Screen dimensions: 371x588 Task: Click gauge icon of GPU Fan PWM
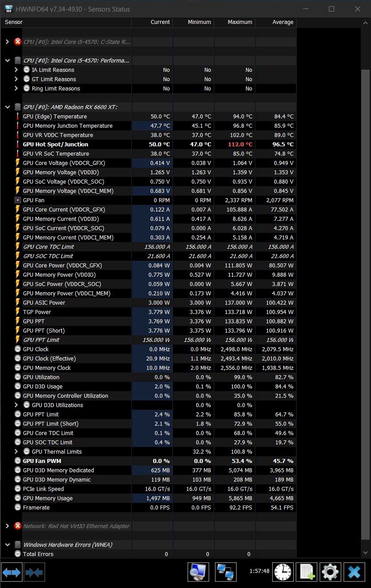[x=18, y=461]
